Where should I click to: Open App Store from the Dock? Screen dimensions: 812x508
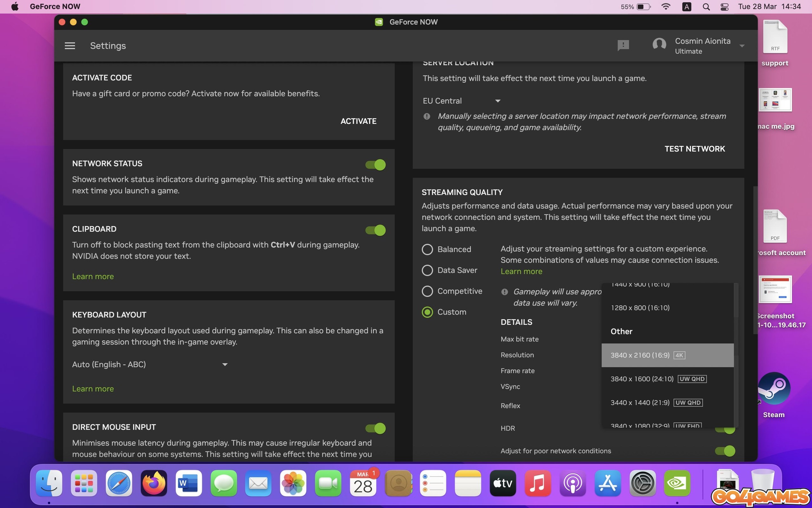[x=607, y=483]
